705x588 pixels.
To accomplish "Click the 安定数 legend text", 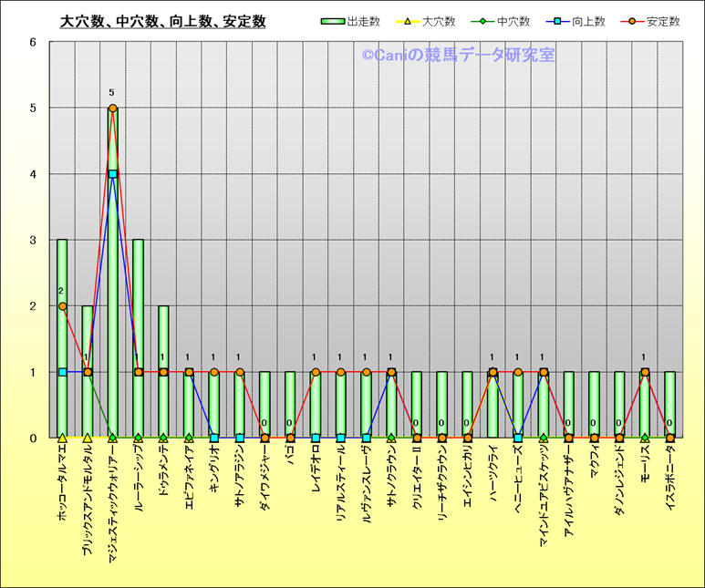I will coord(663,22).
